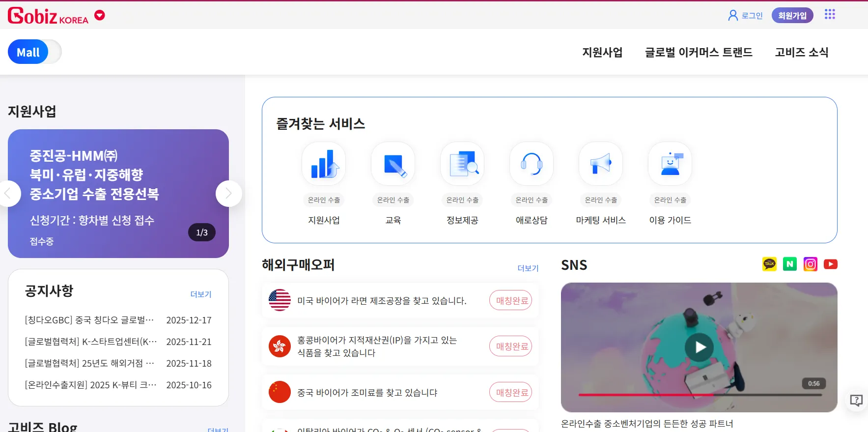
Task: Open the red dropdown beside GobizKOREA logo
Action: pyautogui.click(x=100, y=15)
